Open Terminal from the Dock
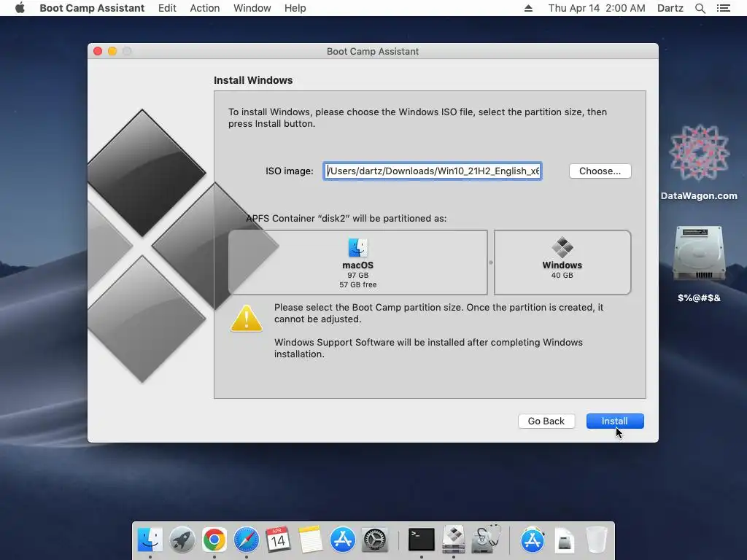The height and width of the screenshot is (560, 747). 421,540
